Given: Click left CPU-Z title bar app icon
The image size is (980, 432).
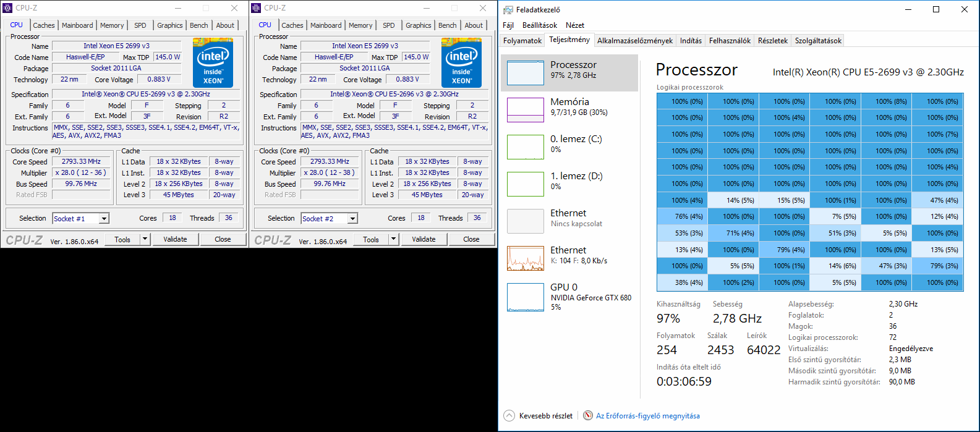Looking at the screenshot, I should coord(8,8).
